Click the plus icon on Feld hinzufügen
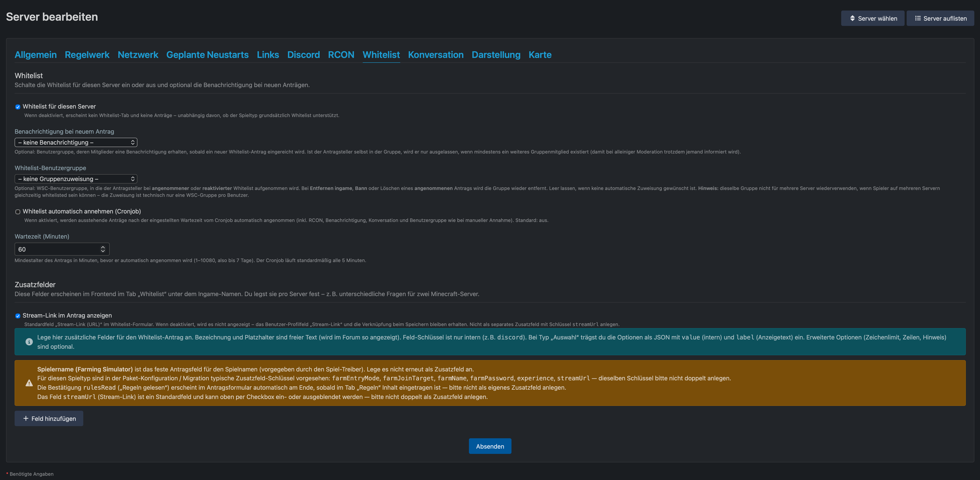The height and width of the screenshot is (480, 980). point(26,418)
